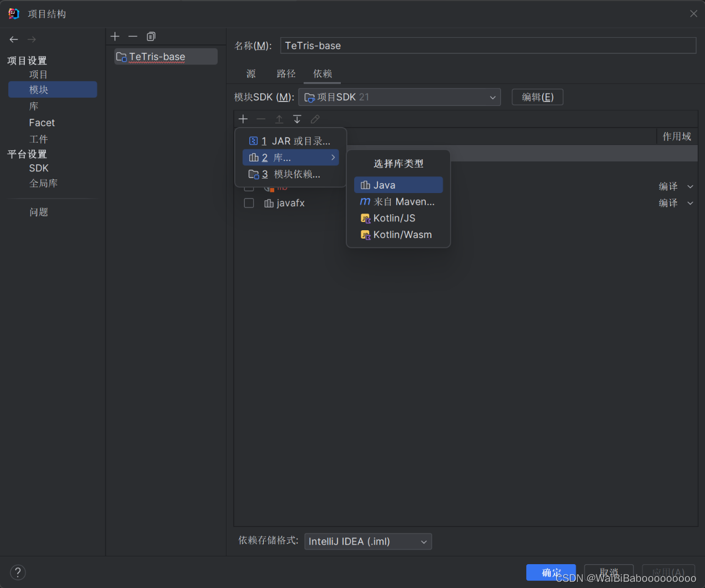Viewport: 705px width, 588px height.
Task: Click the 编辑(E) button next to module SDK
Action: pyautogui.click(x=537, y=97)
